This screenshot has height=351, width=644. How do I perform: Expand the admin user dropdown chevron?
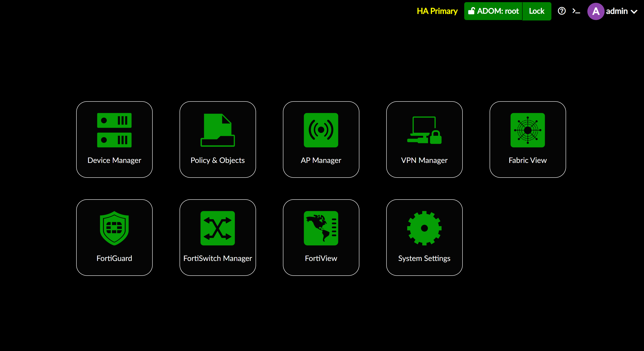click(x=634, y=12)
